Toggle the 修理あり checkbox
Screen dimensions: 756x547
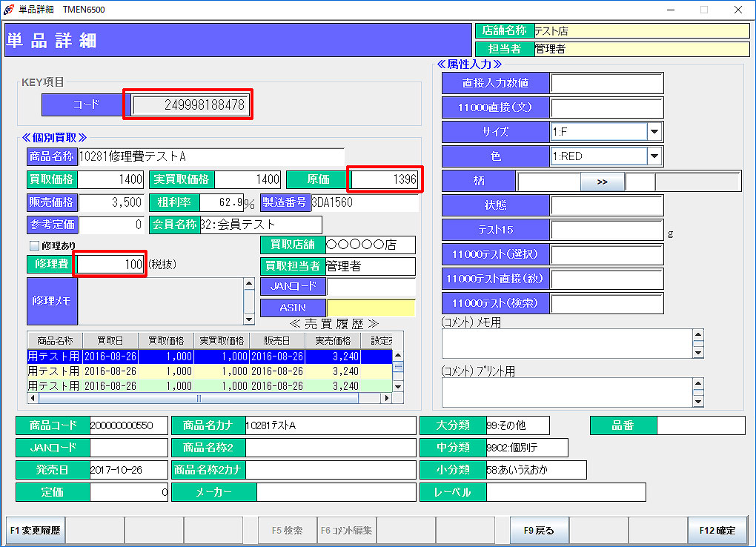click(33, 245)
